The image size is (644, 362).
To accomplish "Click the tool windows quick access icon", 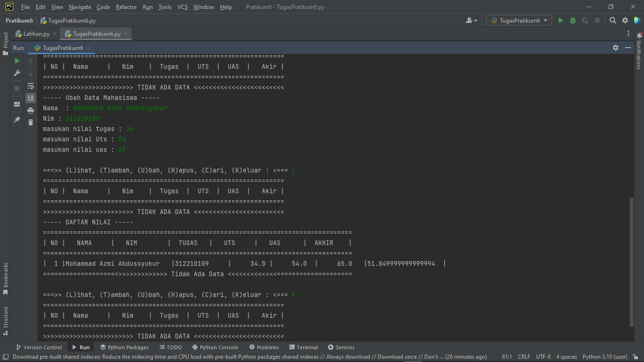I will click(5, 357).
